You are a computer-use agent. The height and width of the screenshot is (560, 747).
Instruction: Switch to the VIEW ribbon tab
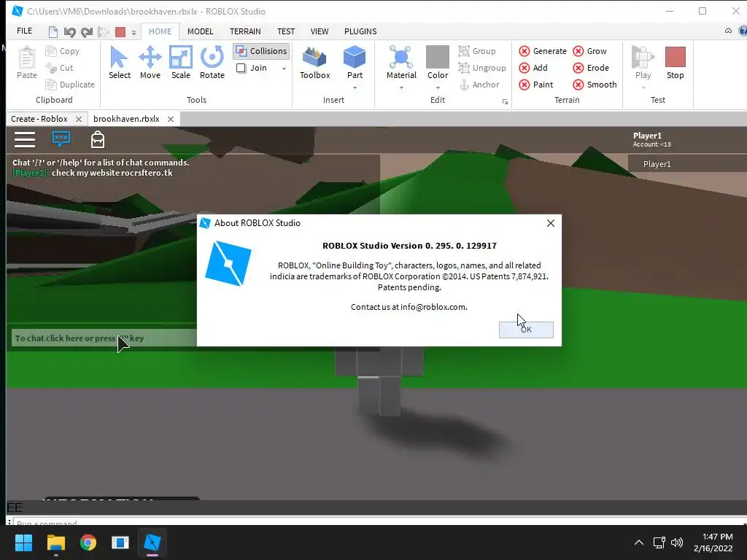[320, 31]
